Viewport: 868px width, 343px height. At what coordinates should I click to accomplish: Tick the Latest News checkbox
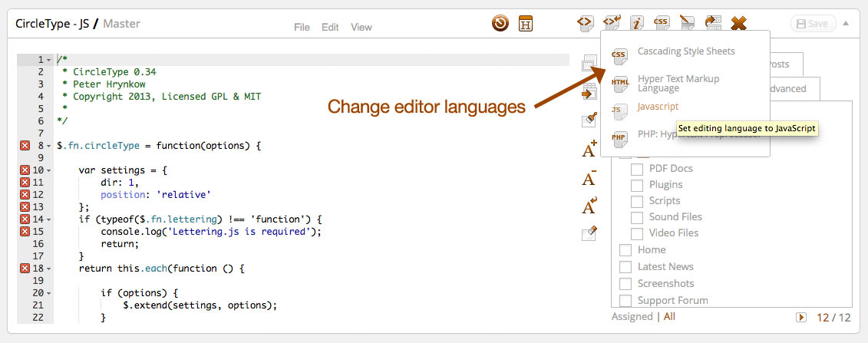[625, 267]
